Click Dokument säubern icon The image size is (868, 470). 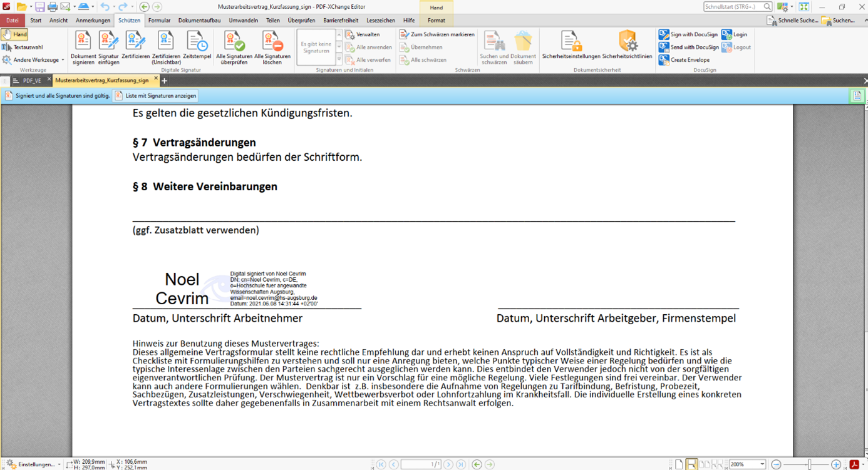[523, 41]
